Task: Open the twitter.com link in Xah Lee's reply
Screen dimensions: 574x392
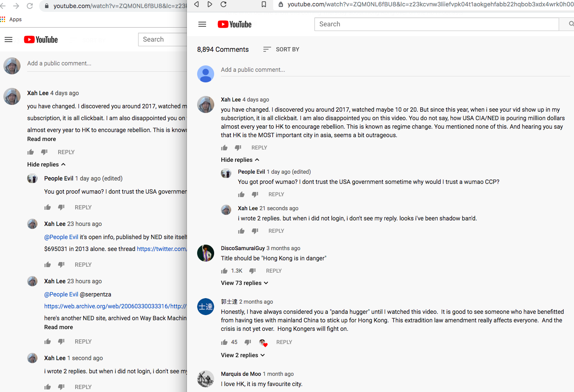Action: (x=161, y=249)
